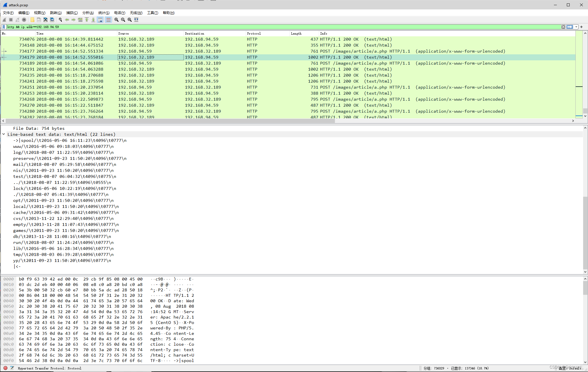Sort by the Protocol column header
The image size is (588, 372).
tap(268, 33)
